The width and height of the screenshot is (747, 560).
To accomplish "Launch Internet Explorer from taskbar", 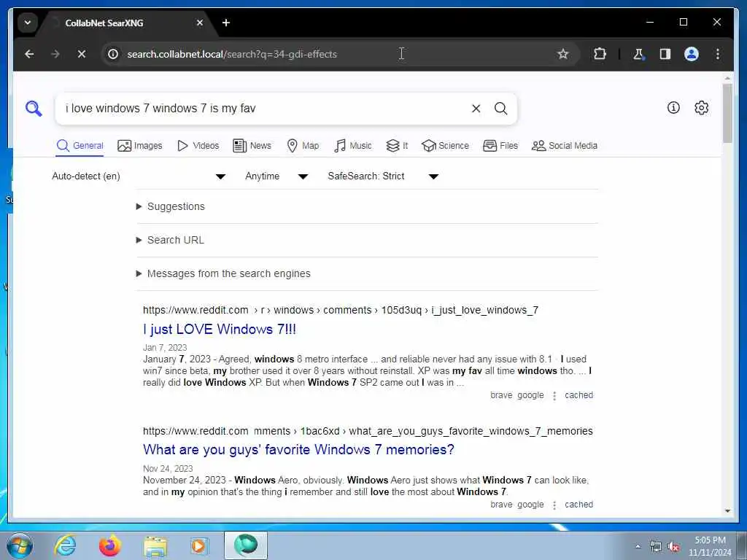I will coord(65,545).
